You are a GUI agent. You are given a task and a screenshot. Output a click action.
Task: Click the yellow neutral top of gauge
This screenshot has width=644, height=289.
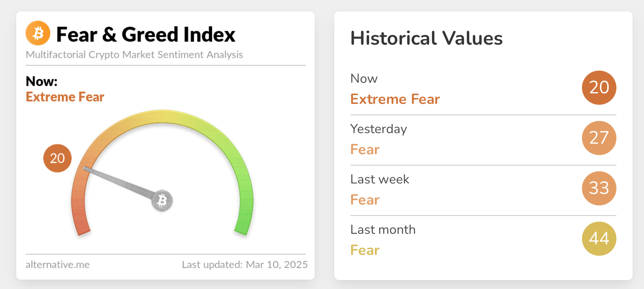pos(162,116)
